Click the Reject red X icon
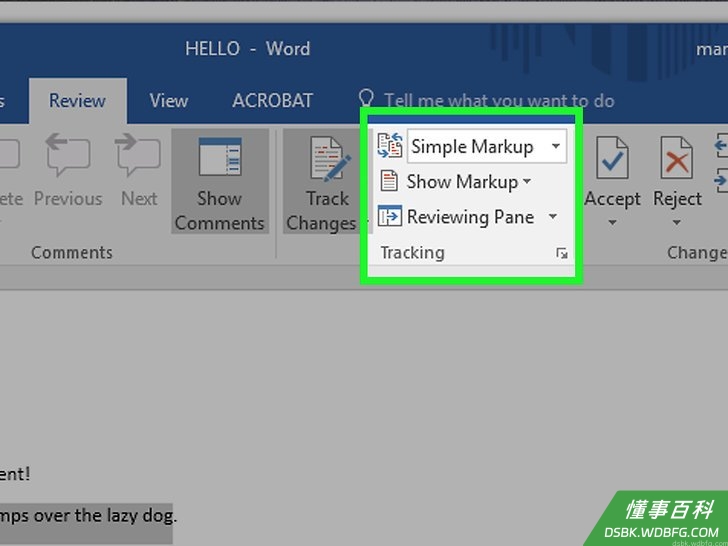 (676, 158)
